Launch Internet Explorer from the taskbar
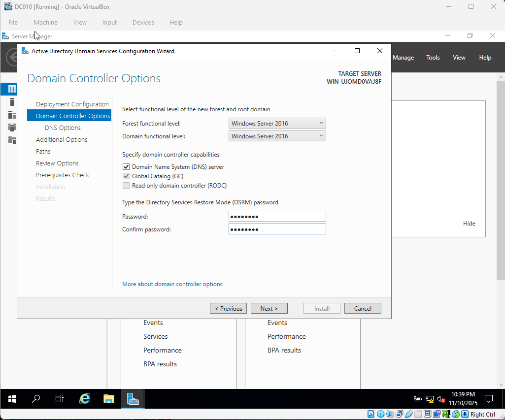505x420 pixels. click(84, 399)
